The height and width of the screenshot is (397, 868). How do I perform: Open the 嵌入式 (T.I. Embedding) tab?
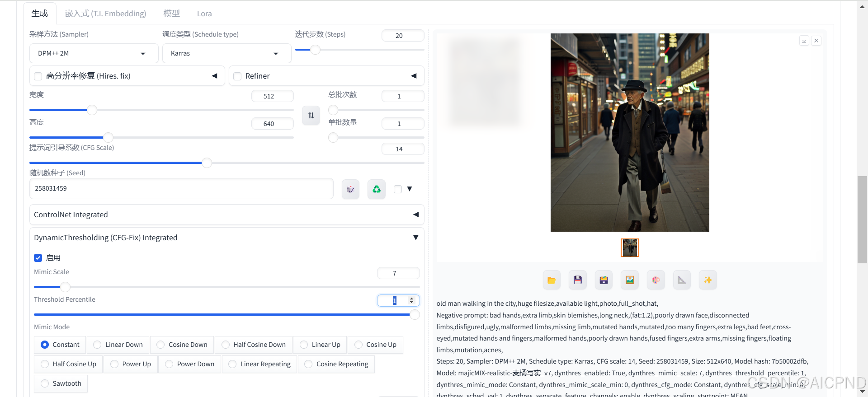click(105, 14)
